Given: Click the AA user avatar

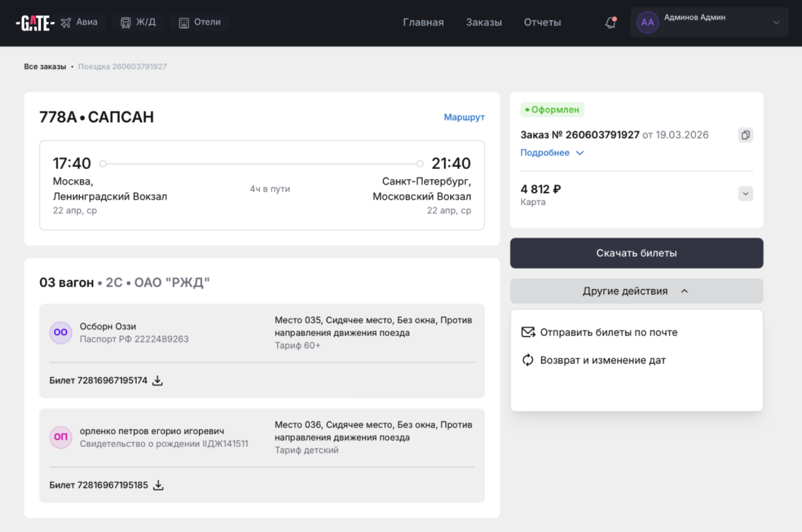Looking at the screenshot, I should coord(647,22).
